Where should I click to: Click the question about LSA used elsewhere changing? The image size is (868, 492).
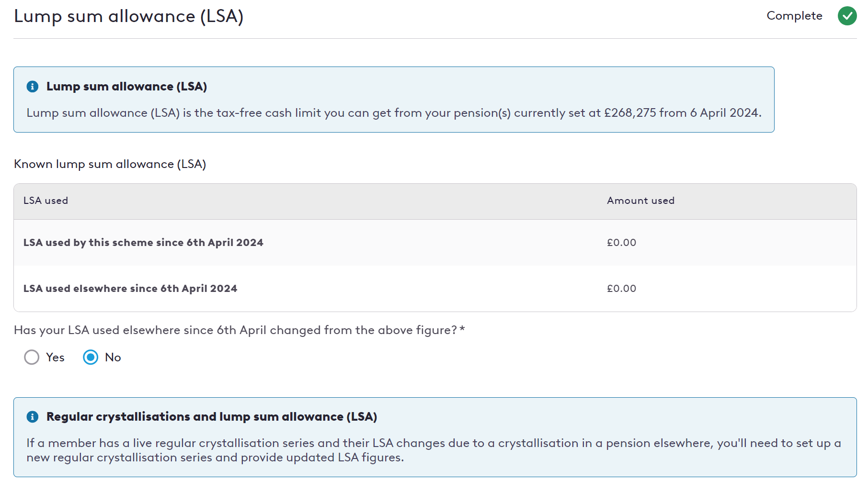pyautogui.click(x=239, y=330)
